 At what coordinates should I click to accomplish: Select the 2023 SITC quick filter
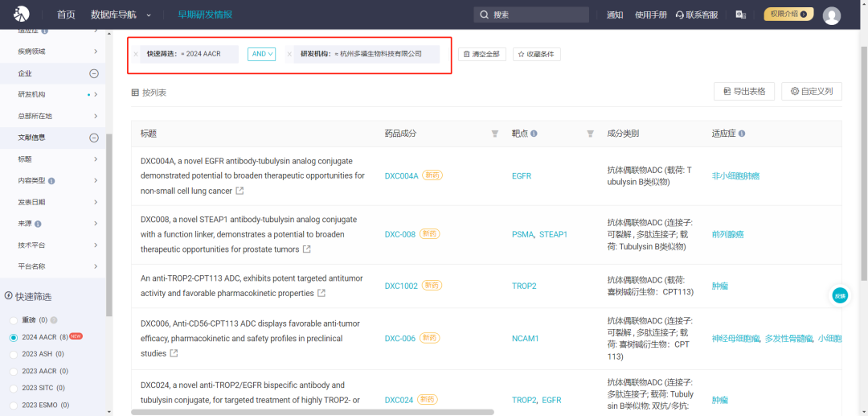tap(14, 388)
